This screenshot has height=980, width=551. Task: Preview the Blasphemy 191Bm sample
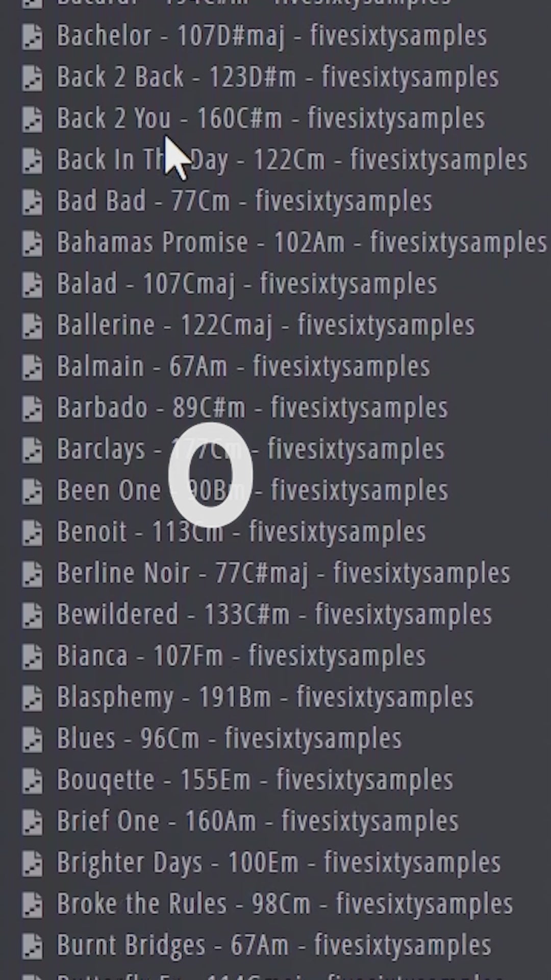(x=265, y=698)
